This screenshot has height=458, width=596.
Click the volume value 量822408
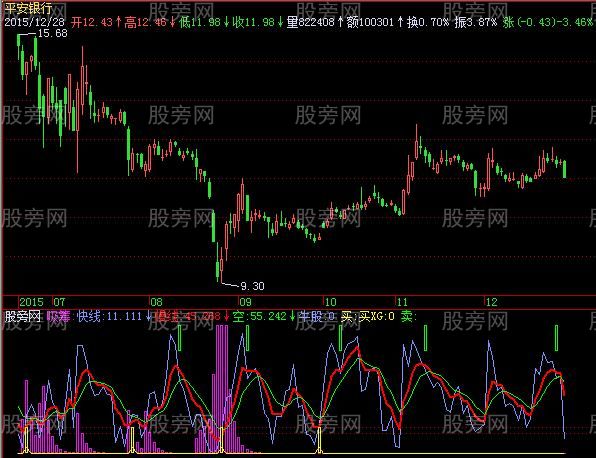310,22
